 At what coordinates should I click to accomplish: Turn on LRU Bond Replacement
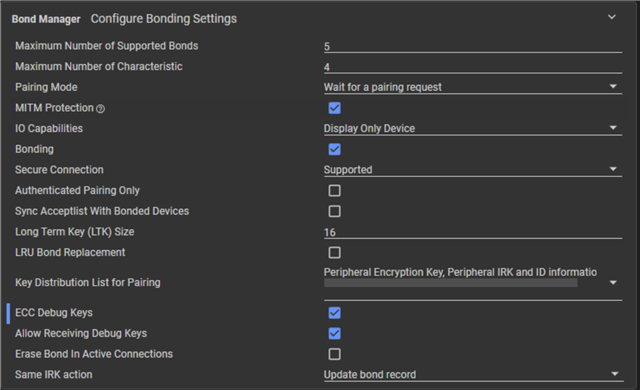coord(334,253)
